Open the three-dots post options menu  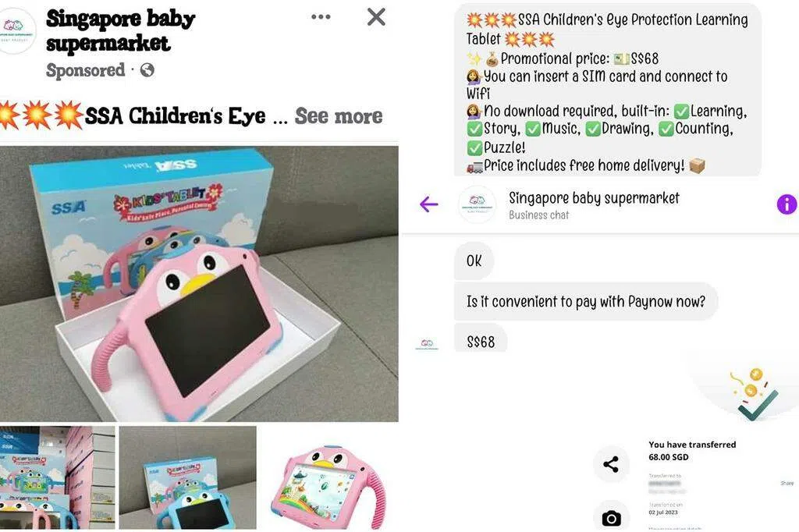(321, 17)
